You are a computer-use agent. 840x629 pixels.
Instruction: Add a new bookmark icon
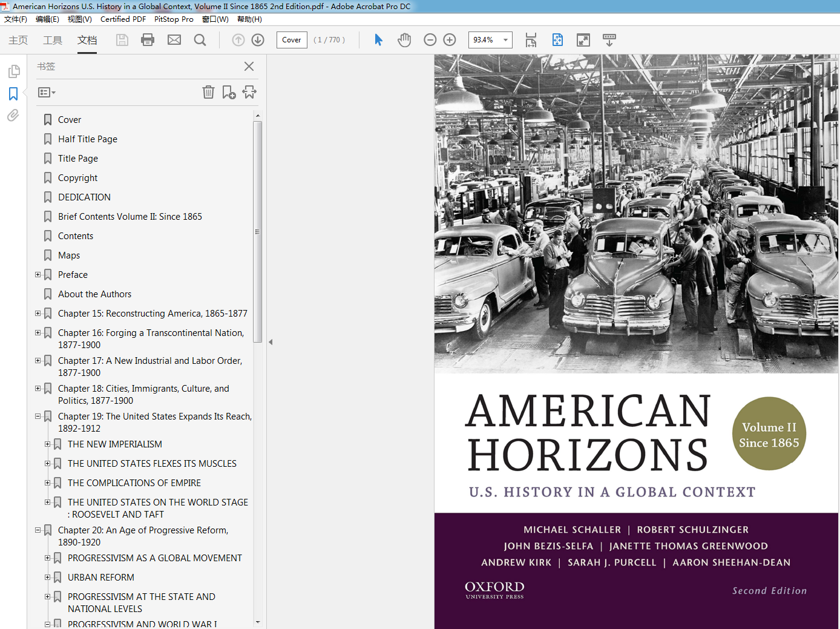pos(229,92)
